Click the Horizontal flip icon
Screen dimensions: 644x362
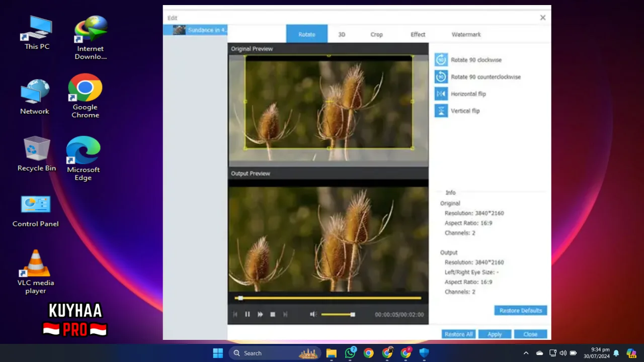[x=441, y=94]
